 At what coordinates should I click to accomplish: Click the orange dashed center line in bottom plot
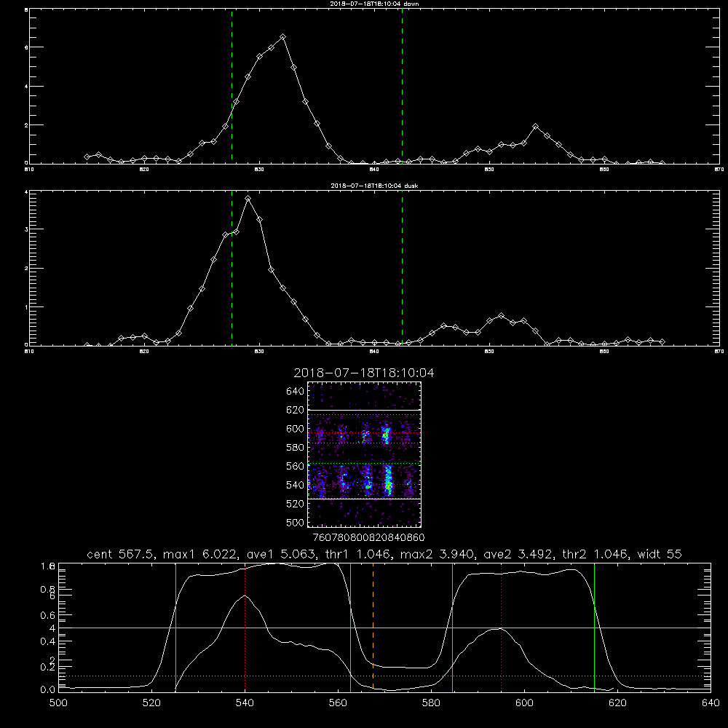tap(373, 627)
